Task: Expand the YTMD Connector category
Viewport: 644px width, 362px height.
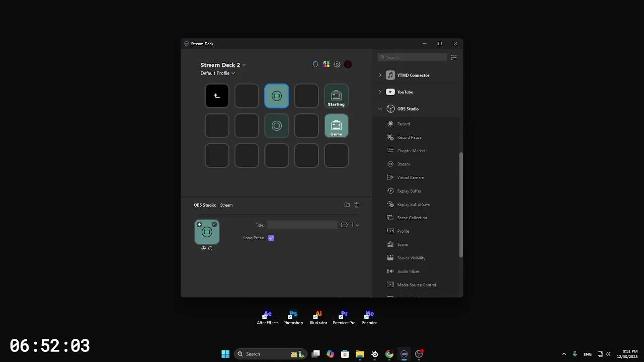Action: (x=380, y=75)
